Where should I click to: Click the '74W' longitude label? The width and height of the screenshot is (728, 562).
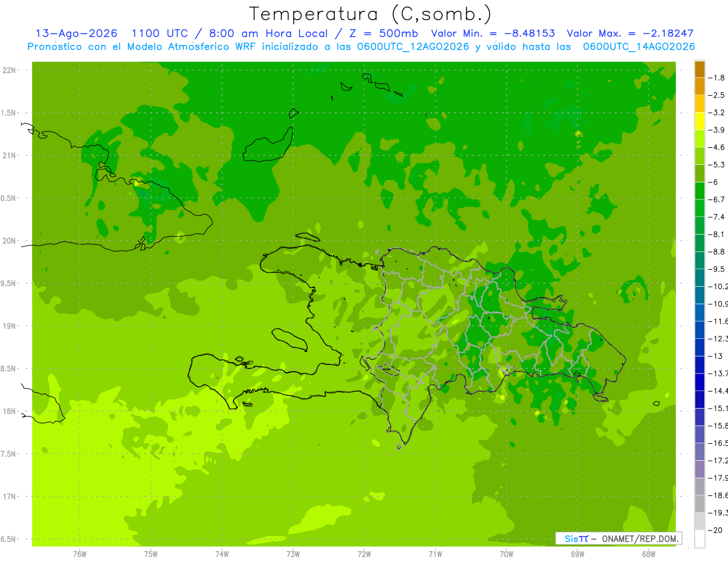(222, 554)
